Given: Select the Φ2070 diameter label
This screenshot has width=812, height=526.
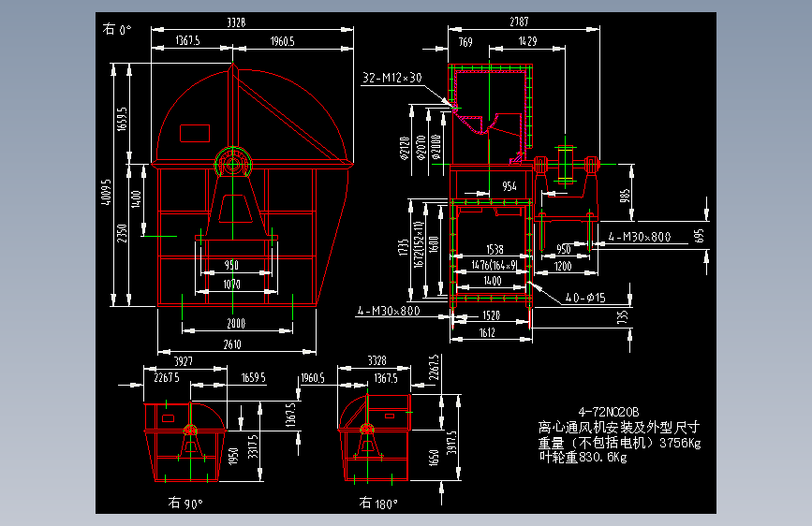Looking at the screenshot, I should tap(421, 148).
